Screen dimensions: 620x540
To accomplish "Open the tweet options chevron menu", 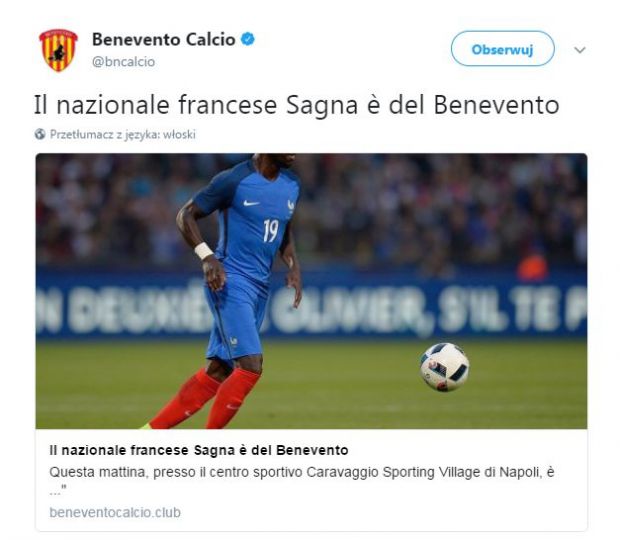I will tap(580, 50).
